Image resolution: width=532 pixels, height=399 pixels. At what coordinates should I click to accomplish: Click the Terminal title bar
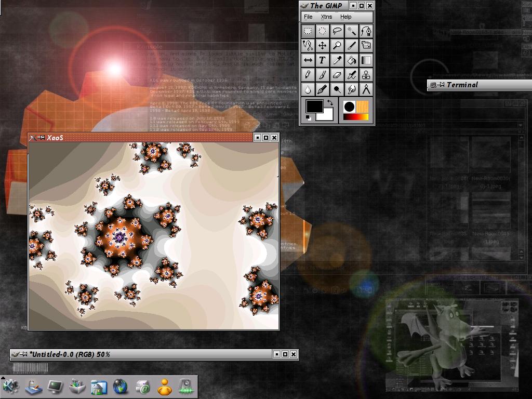[480, 85]
